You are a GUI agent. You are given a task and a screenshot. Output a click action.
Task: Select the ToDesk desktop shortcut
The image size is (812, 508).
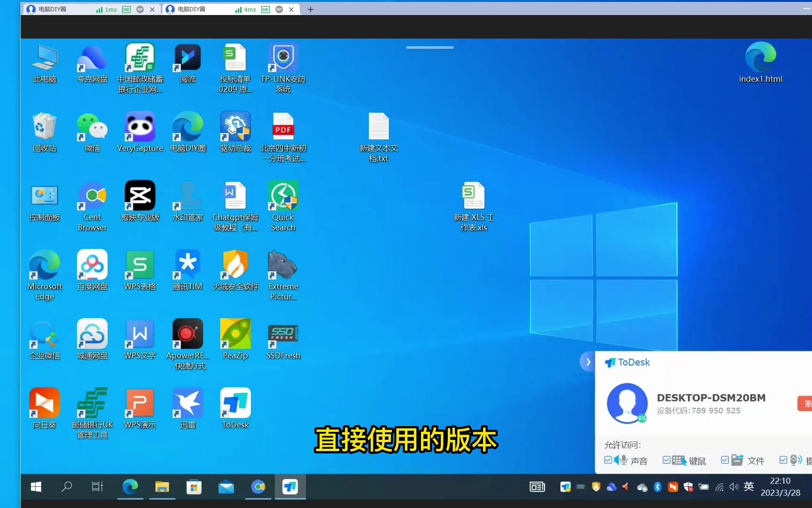[x=235, y=409]
